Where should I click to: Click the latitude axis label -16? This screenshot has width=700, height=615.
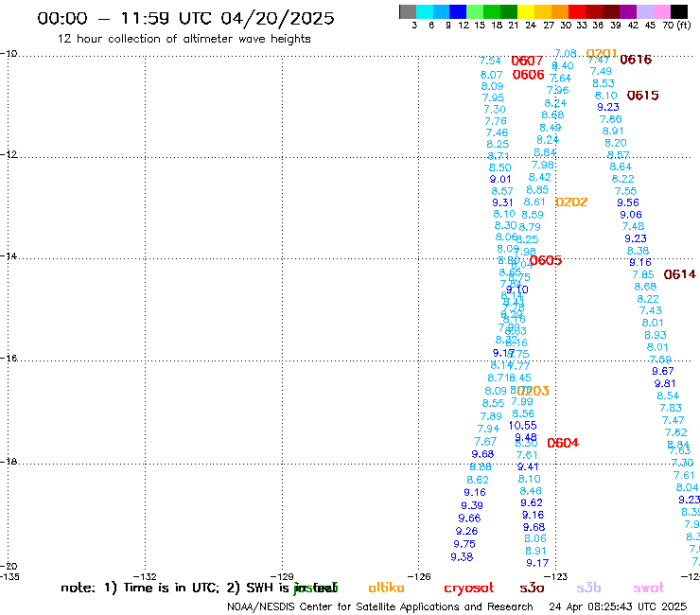tap(9, 359)
